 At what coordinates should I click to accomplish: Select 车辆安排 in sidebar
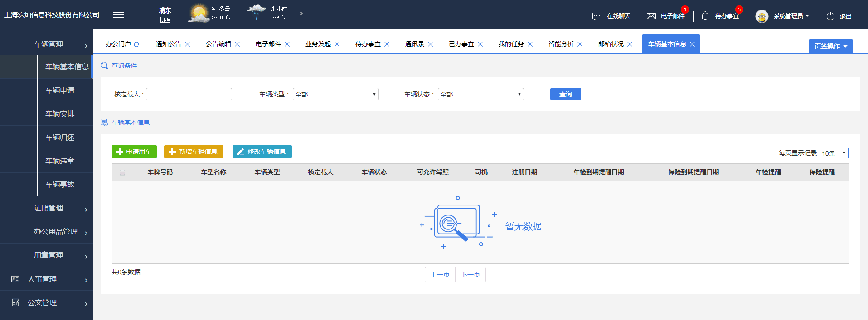(60, 114)
